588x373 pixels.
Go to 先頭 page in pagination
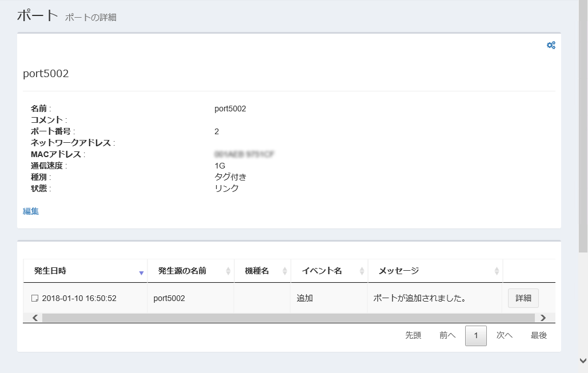[413, 336]
